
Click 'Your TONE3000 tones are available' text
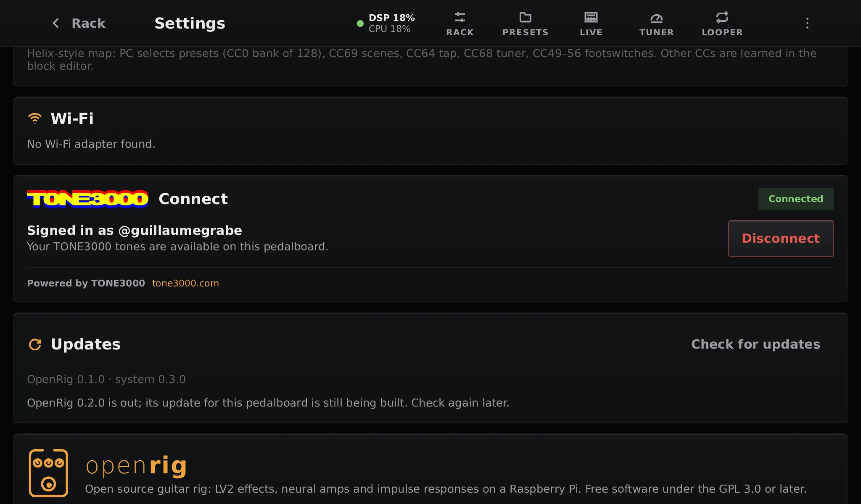(177, 247)
